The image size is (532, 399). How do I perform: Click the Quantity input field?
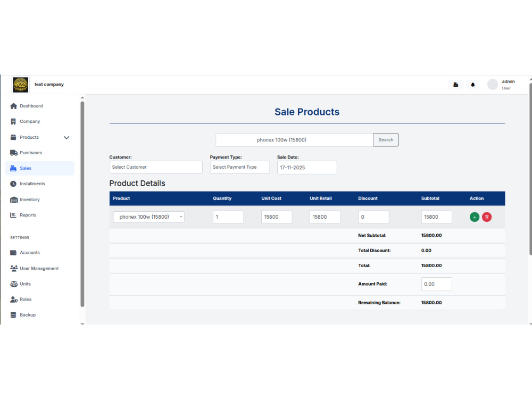coord(228,217)
